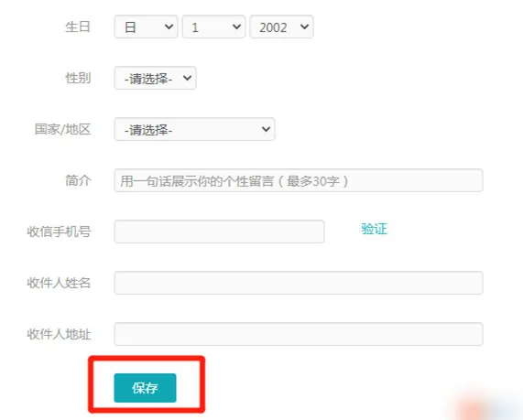
Task: Expand the 性别 gender selector
Action: (x=155, y=78)
